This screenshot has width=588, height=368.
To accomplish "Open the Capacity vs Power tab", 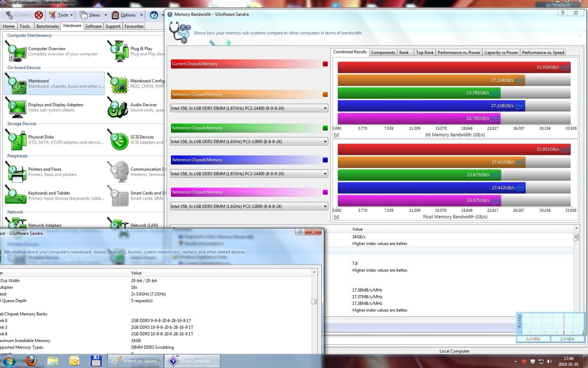I will click(501, 53).
